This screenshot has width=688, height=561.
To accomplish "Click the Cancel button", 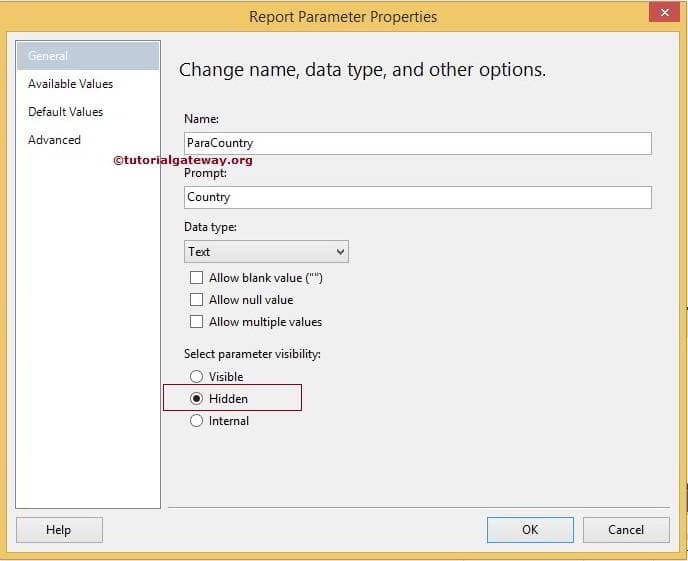I will [626, 530].
